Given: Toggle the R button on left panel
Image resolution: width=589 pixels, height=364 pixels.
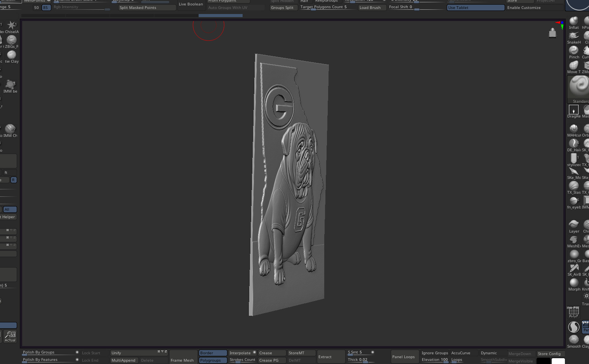Looking at the screenshot, I should coord(14,180).
